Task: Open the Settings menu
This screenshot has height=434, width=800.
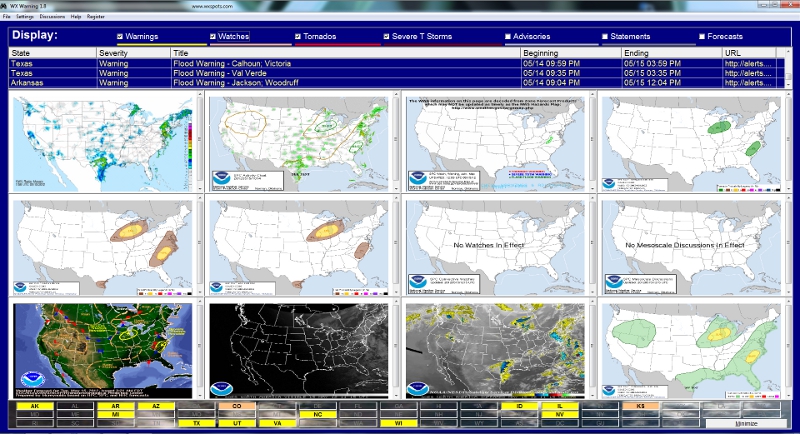Action: tap(24, 17)
